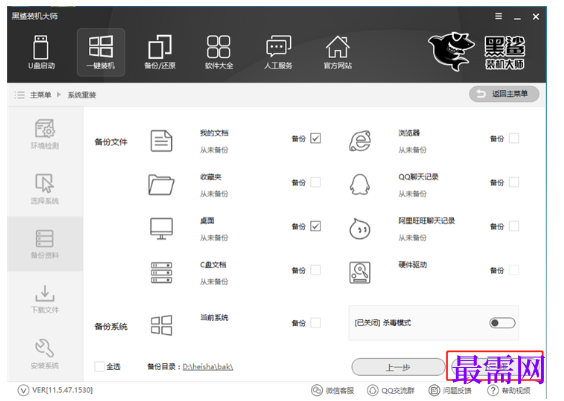Image resolution: width=564 pixels, height=401 pixels.
Task: Uncheck backup for 桌面
Action: [x=315, y=226]
